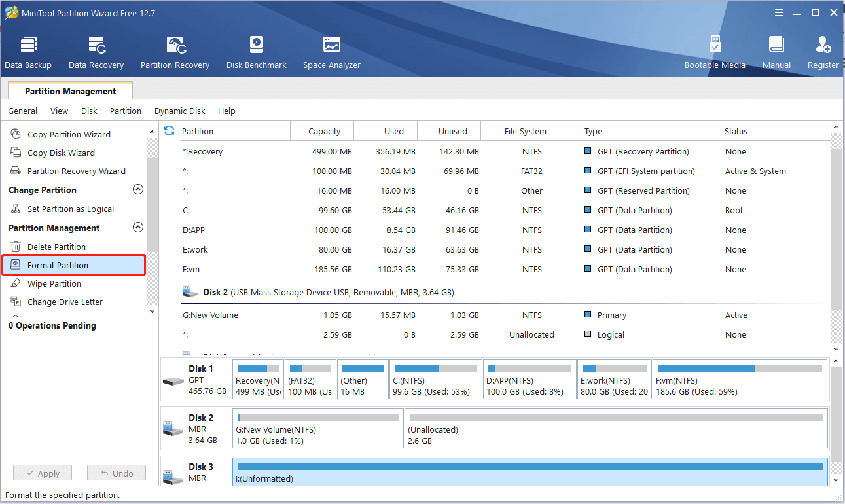
Task: Open the Dynamic Disk menu
Action: [179, 111]
